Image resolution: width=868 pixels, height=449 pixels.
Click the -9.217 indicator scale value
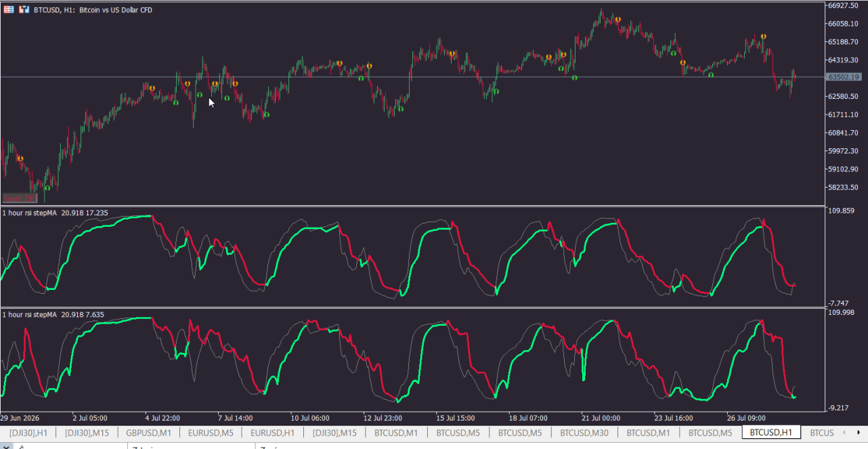pos(840,408)
